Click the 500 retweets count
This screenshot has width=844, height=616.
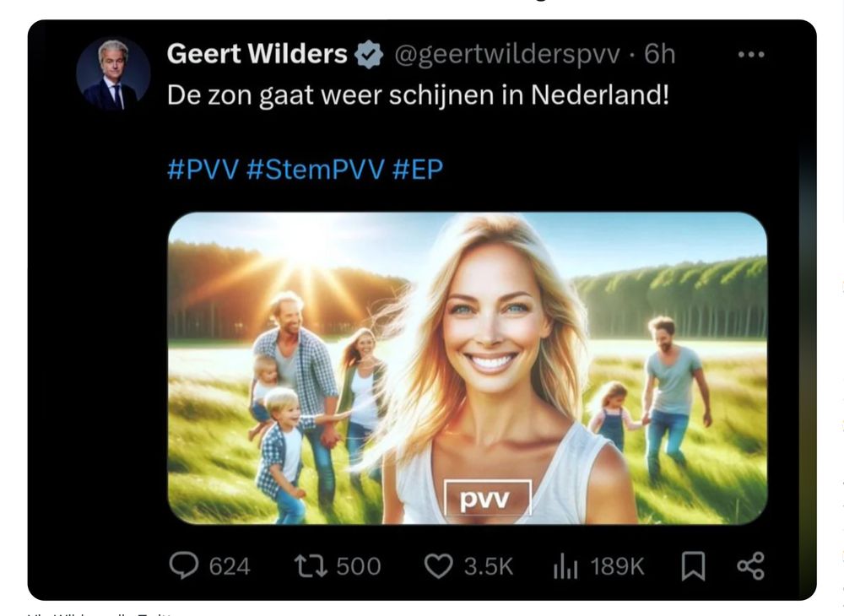coord(359,567)
